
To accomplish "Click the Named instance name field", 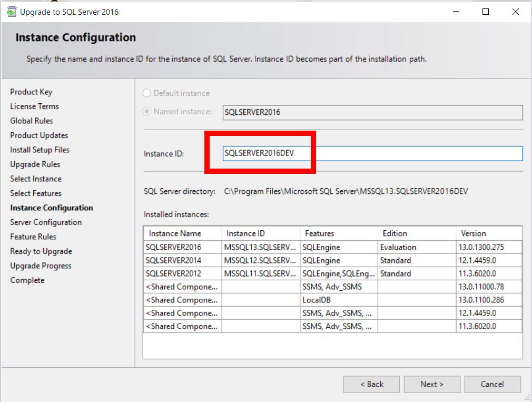I will tap(372, 112).
